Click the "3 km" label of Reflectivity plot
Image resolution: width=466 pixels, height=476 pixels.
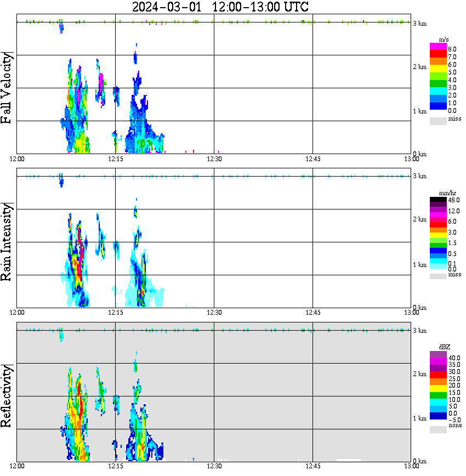click(420, 331)
